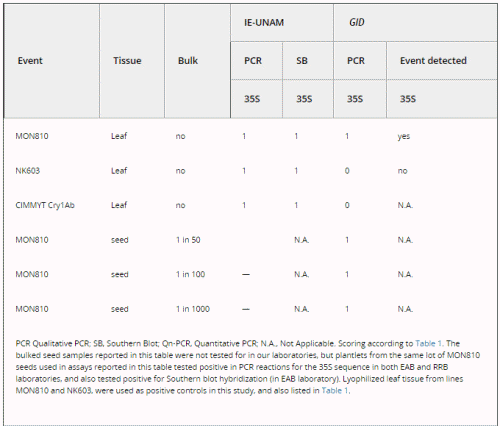Select the '1 in 100' bulk cell
500x426 pixels.
[x=190, y=274]
